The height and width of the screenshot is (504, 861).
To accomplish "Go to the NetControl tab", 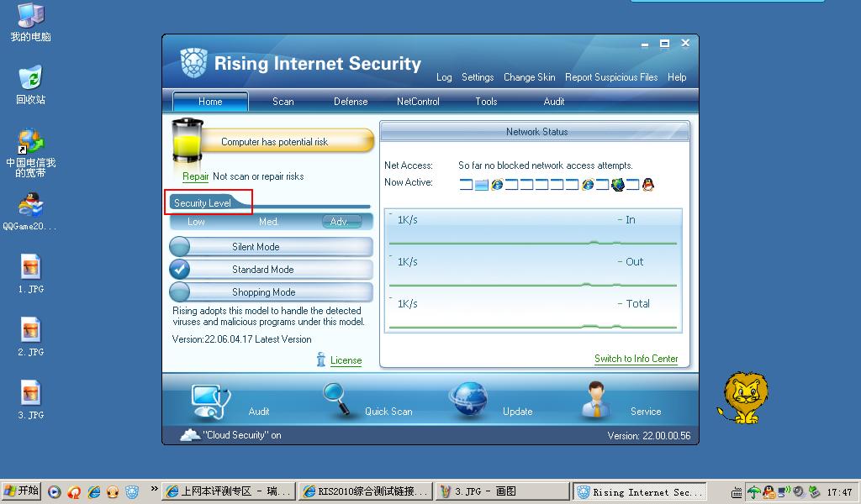I will pyautogui.click(x=418, y=102).
